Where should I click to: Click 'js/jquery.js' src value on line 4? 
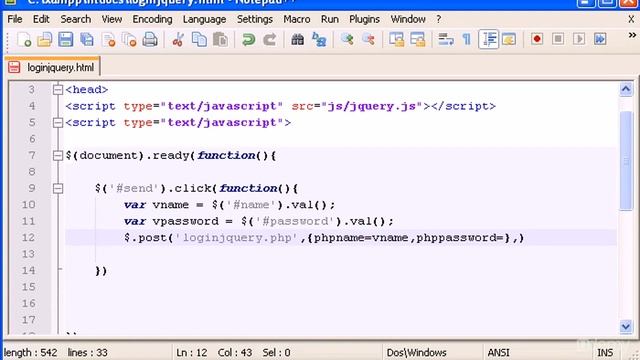(372, 106)
